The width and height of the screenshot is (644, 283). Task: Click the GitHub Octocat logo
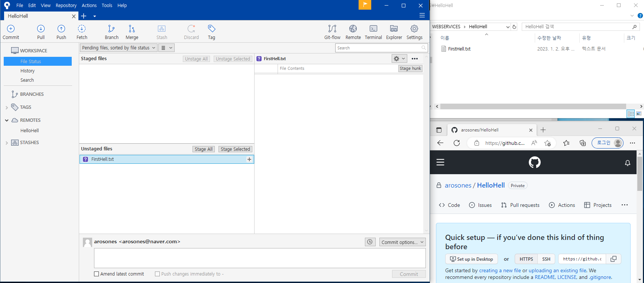point(535,162)
